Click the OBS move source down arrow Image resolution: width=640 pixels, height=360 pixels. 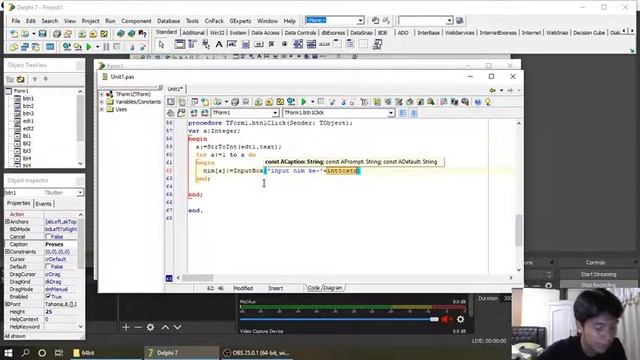[178, 327]
